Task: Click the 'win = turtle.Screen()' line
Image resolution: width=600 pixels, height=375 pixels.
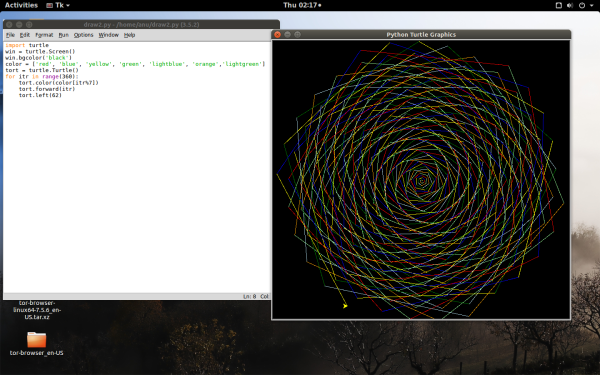Action: coord(40,51)
